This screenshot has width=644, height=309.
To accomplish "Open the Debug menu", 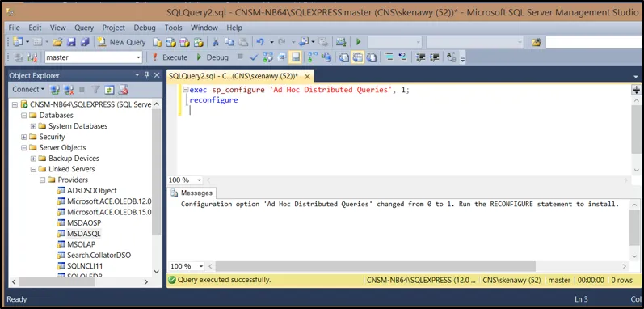I will (x=145, y=28).
